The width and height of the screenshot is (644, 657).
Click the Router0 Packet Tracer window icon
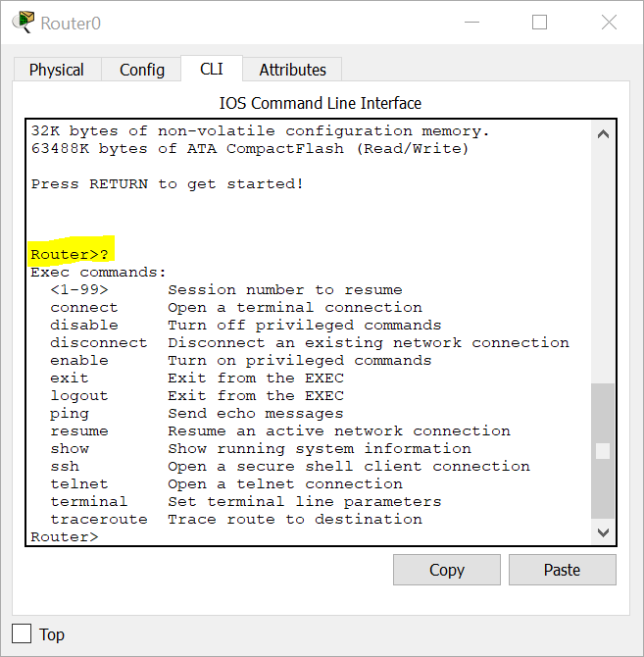(23, 23)
